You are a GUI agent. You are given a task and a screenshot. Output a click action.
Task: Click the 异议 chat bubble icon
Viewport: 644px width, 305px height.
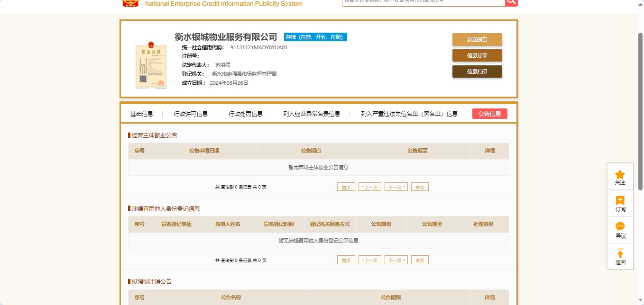620,227
